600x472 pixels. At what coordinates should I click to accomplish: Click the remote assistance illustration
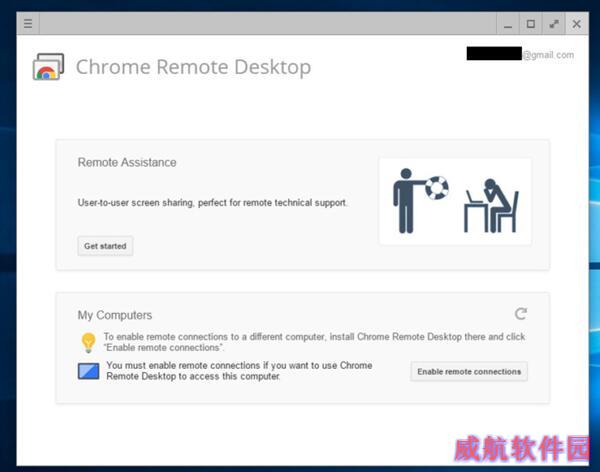[x=455, y=201]
